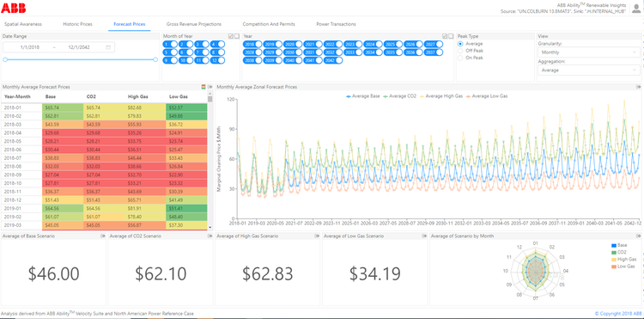This screenshot has width=644, height=319.
Task: Export the Monthly Average Forecast Prices table
Action: [210, 87]
